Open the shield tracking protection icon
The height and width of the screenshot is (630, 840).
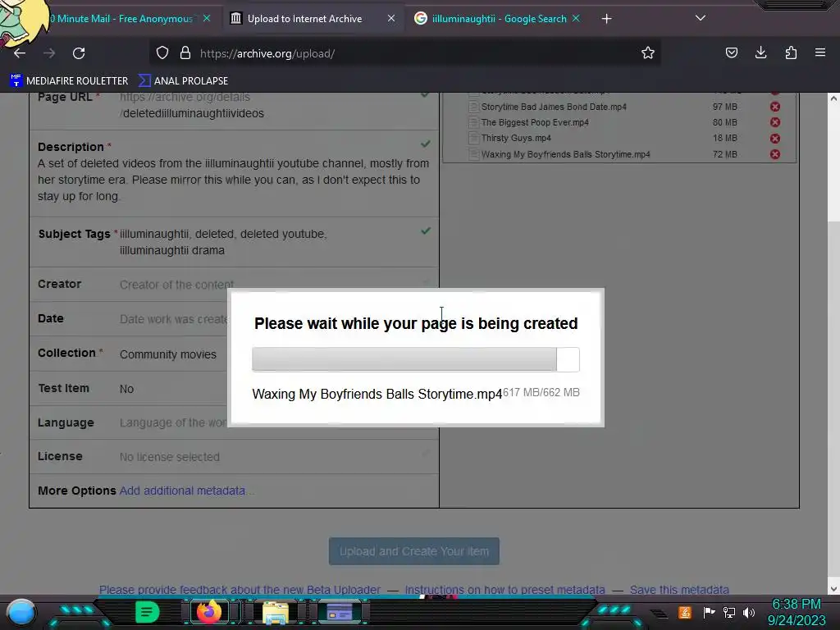pyautogui.click(x=162, y=53)
